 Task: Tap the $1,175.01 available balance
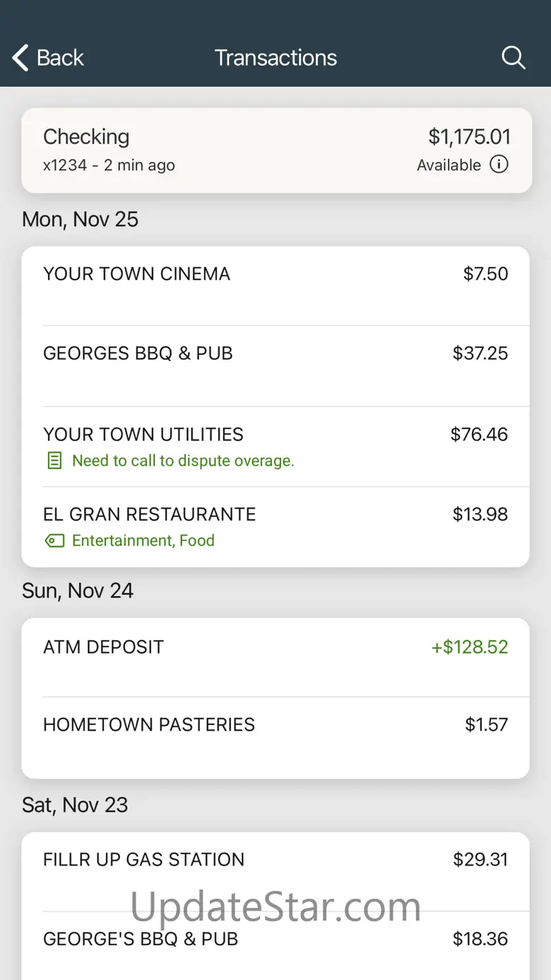pos(469,136)
